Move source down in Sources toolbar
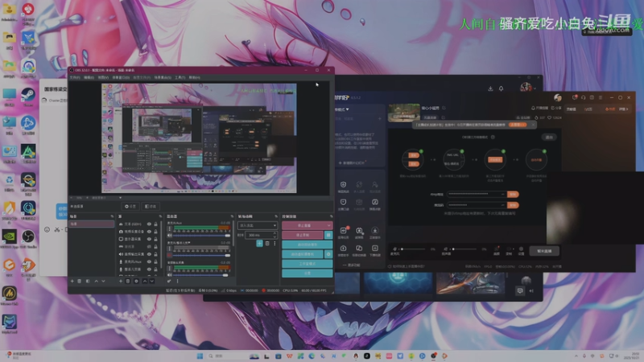The image size is (644, 362). pyautogui.click(x=152, y=281)
